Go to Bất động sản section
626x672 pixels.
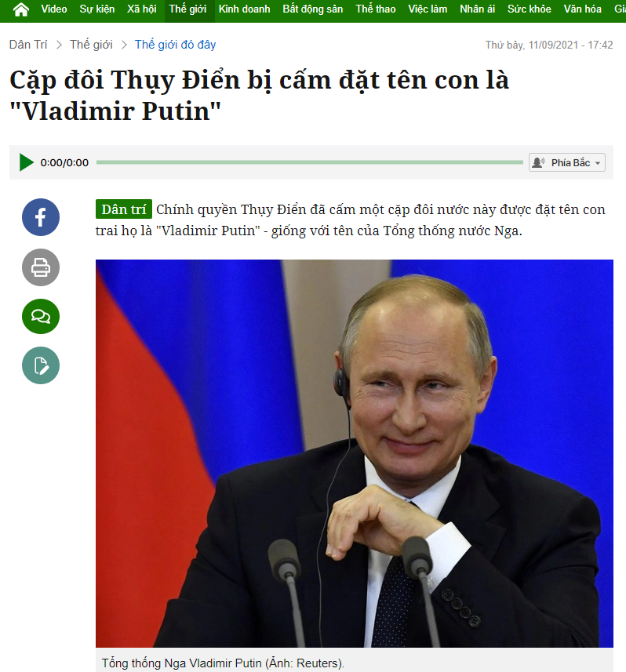pos(312,9)
